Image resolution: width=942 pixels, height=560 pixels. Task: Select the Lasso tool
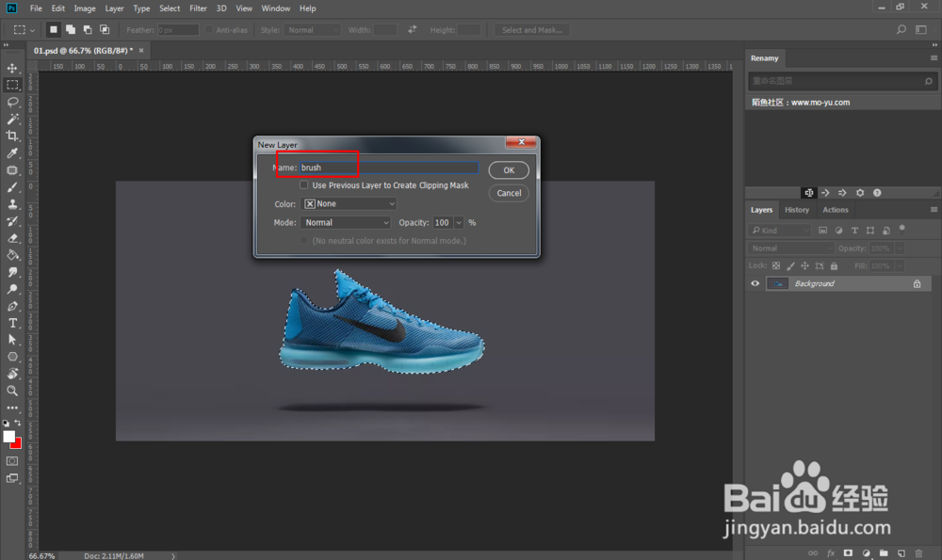[x=12, y=102]
